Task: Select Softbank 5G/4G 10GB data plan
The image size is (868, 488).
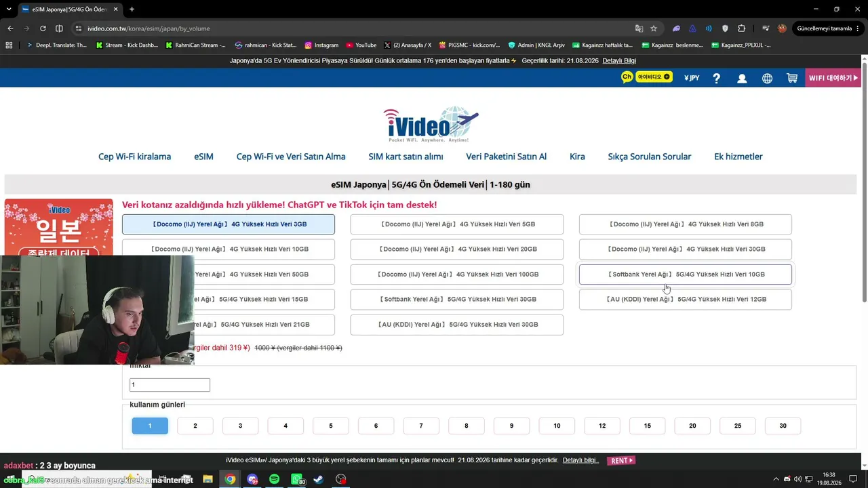Action: coord(686,274)
